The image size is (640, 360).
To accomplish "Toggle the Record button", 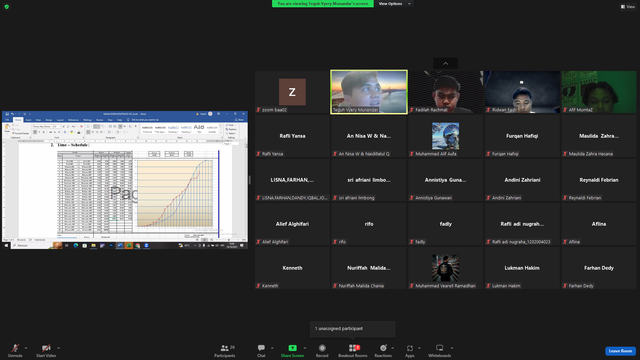I will pos(322,350).
